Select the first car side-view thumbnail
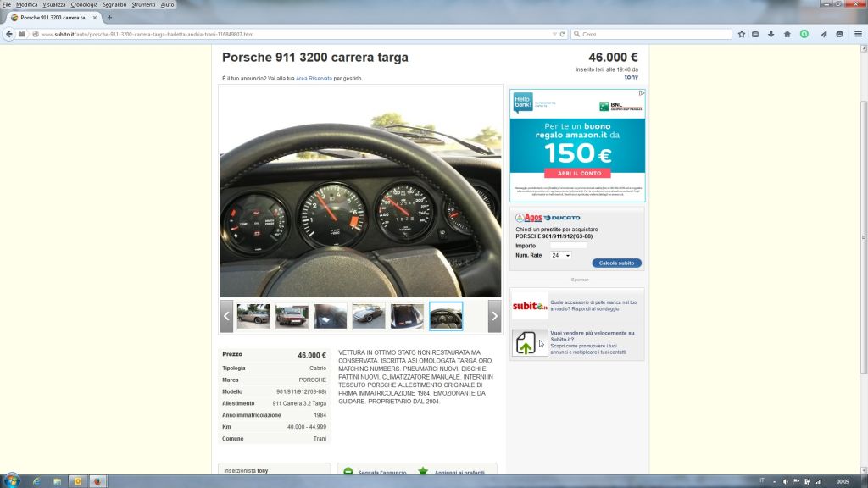This screenshot has height=488, width=868. coord(253,317)
